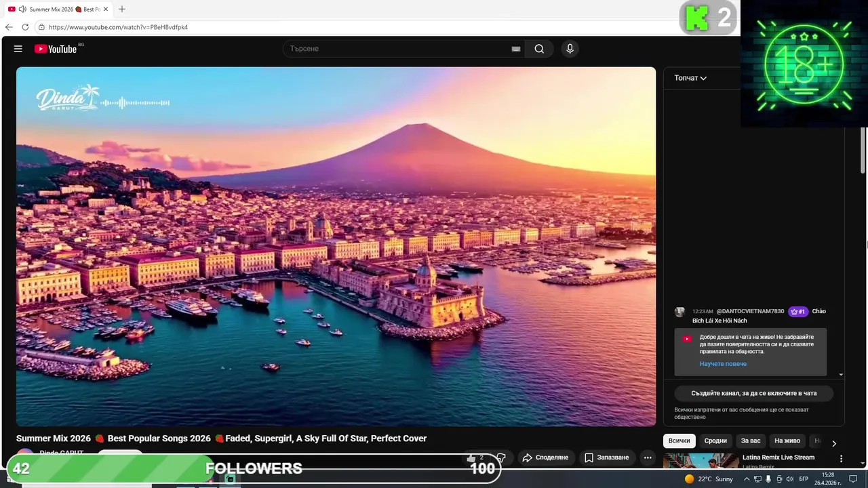Show more filter chips with right arrow

pyautogui.click(x=834, y=443)
